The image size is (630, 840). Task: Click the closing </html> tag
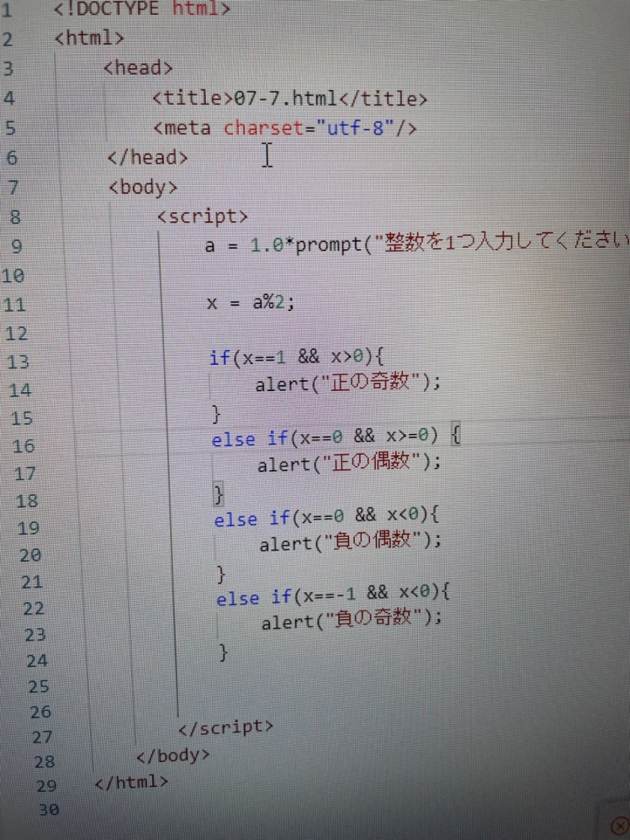[x=131, y=782]
